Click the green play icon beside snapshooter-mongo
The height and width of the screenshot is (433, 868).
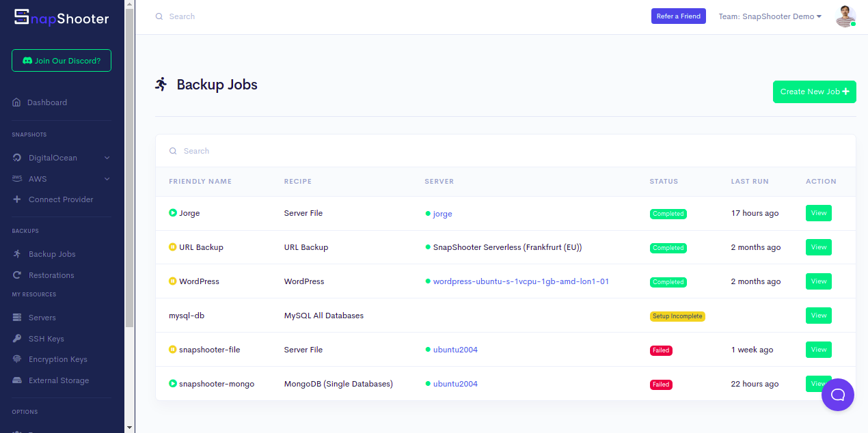pos(173,384)
